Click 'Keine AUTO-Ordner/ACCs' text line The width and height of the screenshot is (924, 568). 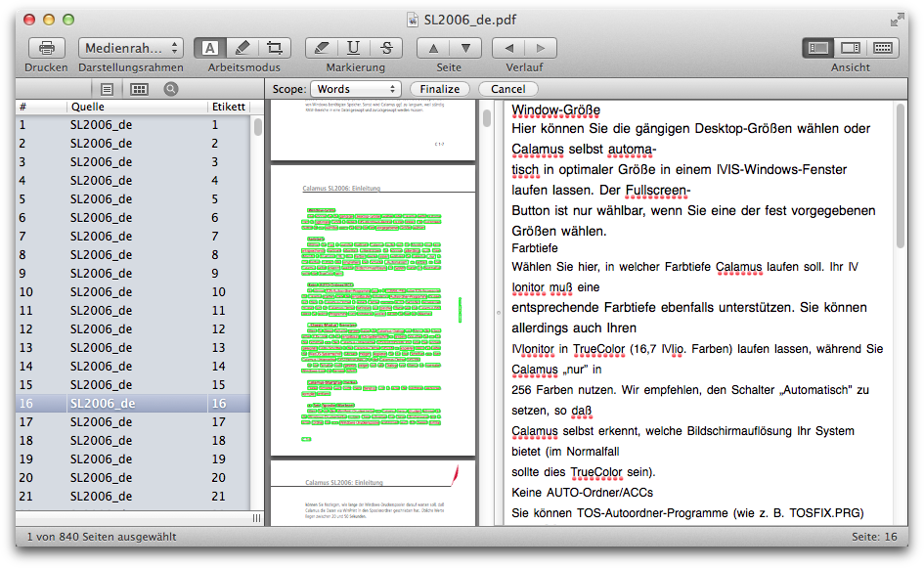582,493
